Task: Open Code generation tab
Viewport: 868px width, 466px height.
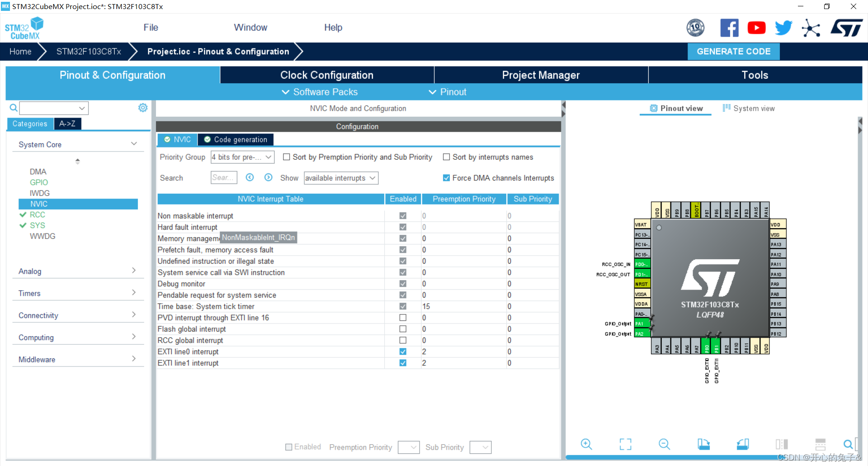Action: tap(236, 139)
